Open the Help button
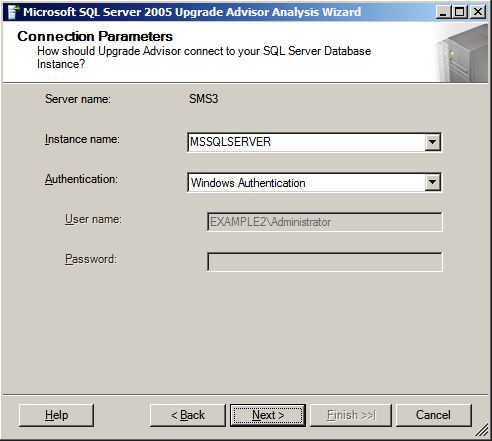Screen dimensions: 492x441 coord(56,415)
